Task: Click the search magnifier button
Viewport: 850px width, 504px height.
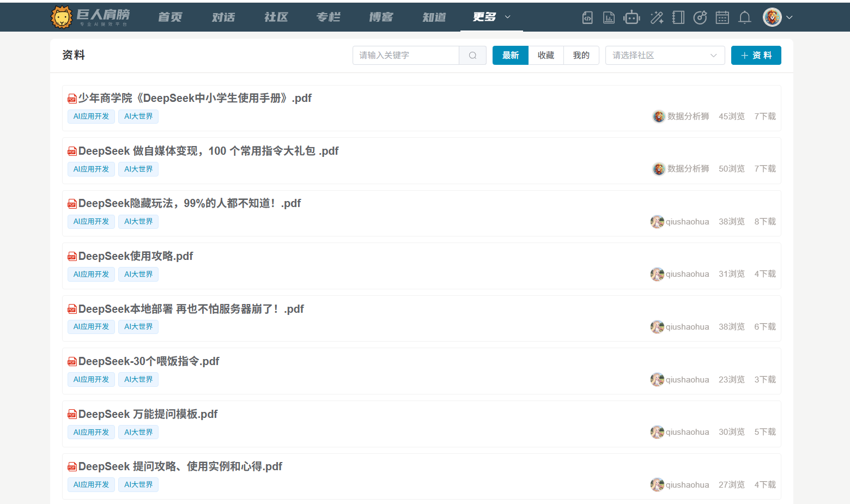Action: 472,55
